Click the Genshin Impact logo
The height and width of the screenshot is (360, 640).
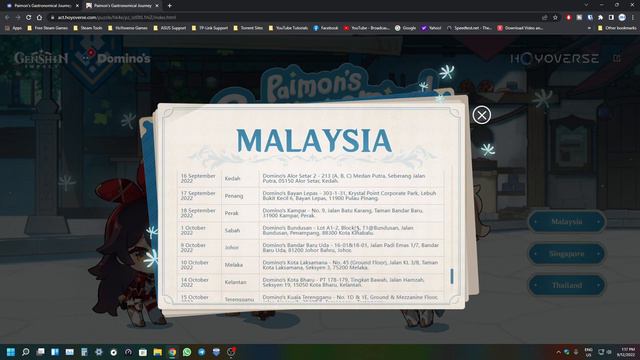click(41, 59)
